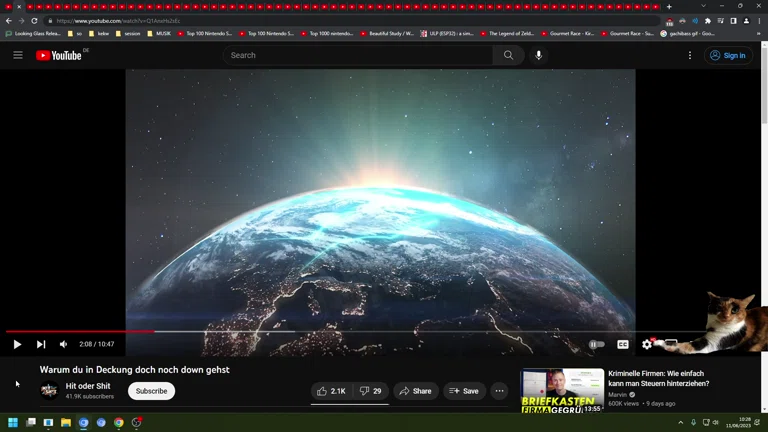768x432 pixels.
Task: Mute the video volume
Action: click(64, 344)
